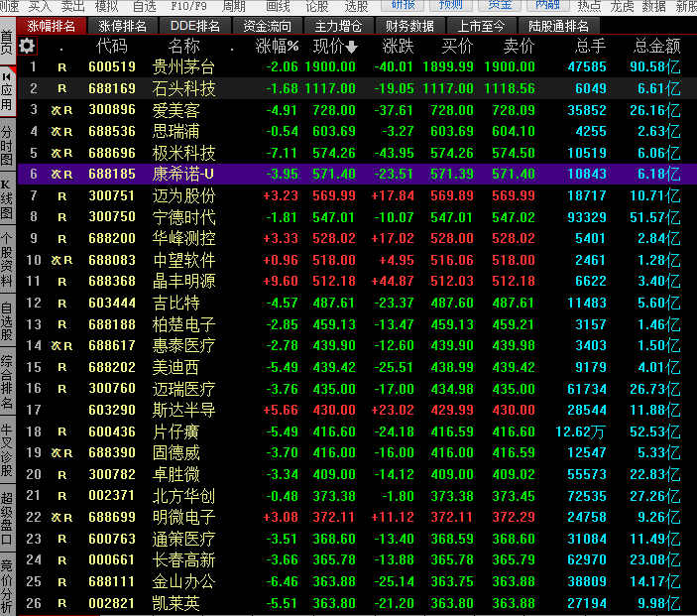Open the 模拟 menu item
The width and height of the screenshot is (697, 616).
tap(107, 6)
